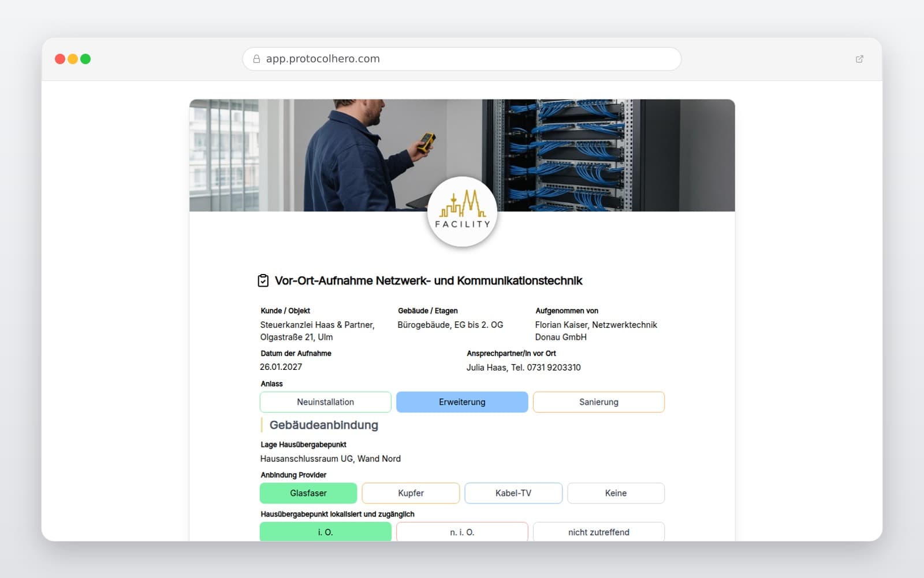Click the value Bürogebäude, EG bis 2. OG

(x=450, y=325)
